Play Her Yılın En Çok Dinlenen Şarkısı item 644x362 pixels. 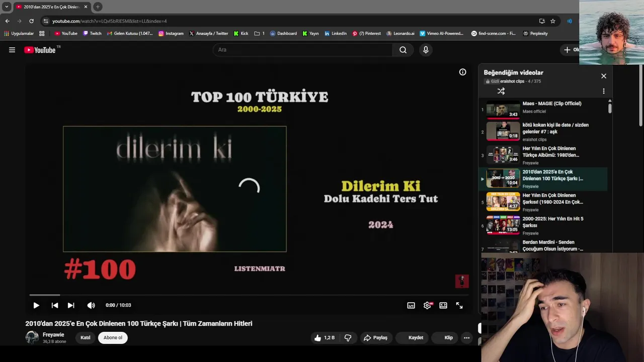click(542, 202)
